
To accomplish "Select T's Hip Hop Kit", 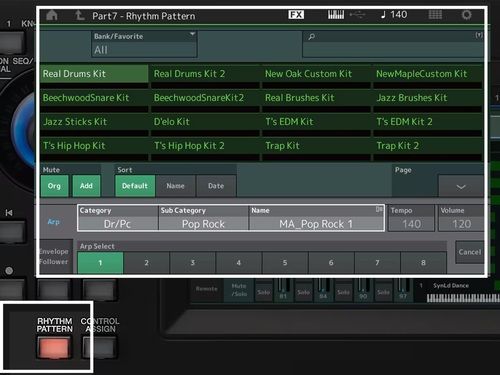I will [94, 146].
